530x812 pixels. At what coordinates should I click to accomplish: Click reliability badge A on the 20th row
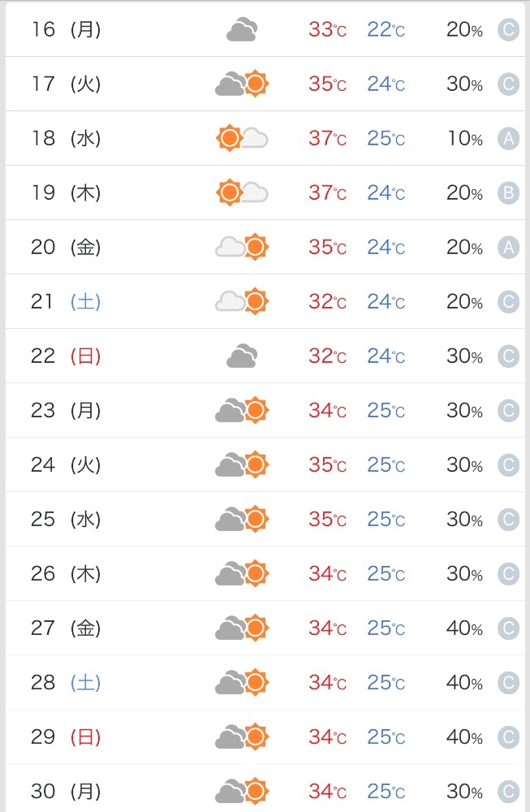[x=508, y=248]
